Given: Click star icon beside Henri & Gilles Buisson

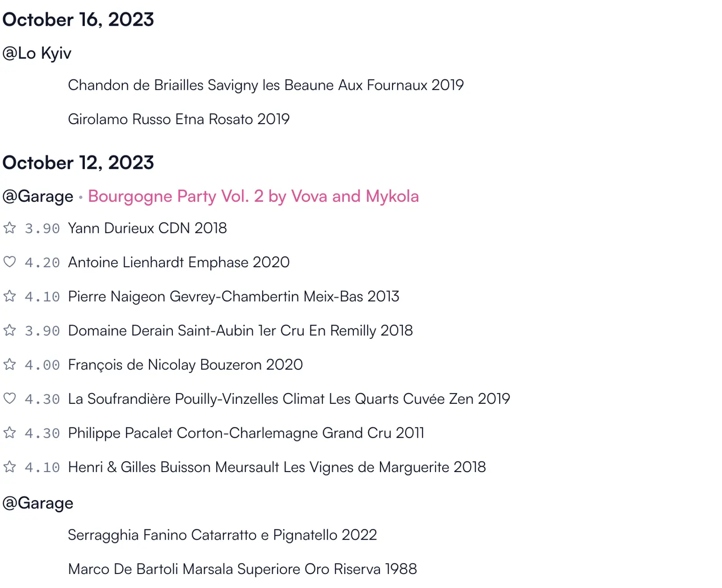Looking at the screenshot, I should (x=9, y=467).
